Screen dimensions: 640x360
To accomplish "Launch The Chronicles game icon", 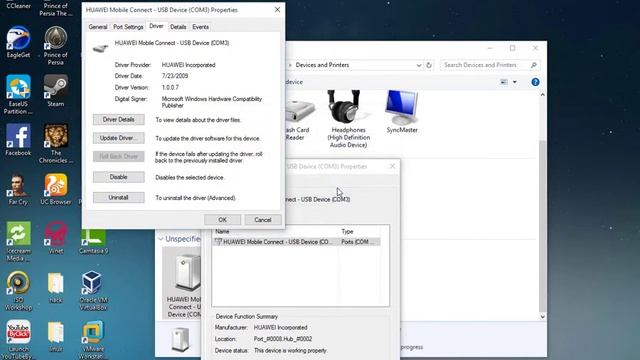I will 56,143.
